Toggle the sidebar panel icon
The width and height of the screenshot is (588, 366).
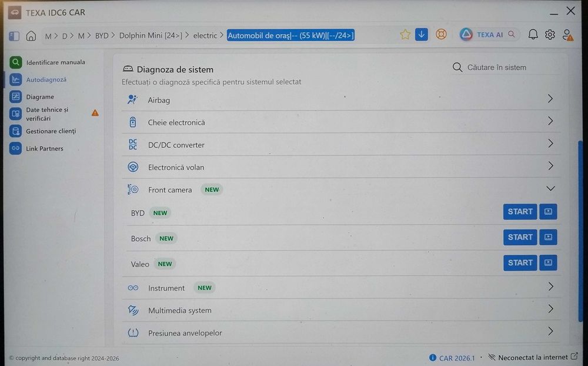[14, 36]
